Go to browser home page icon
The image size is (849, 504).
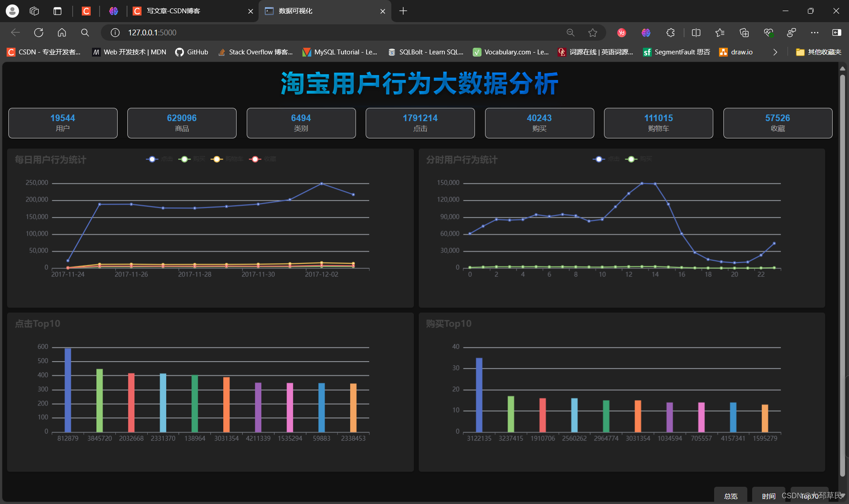(x=62, y=32)
